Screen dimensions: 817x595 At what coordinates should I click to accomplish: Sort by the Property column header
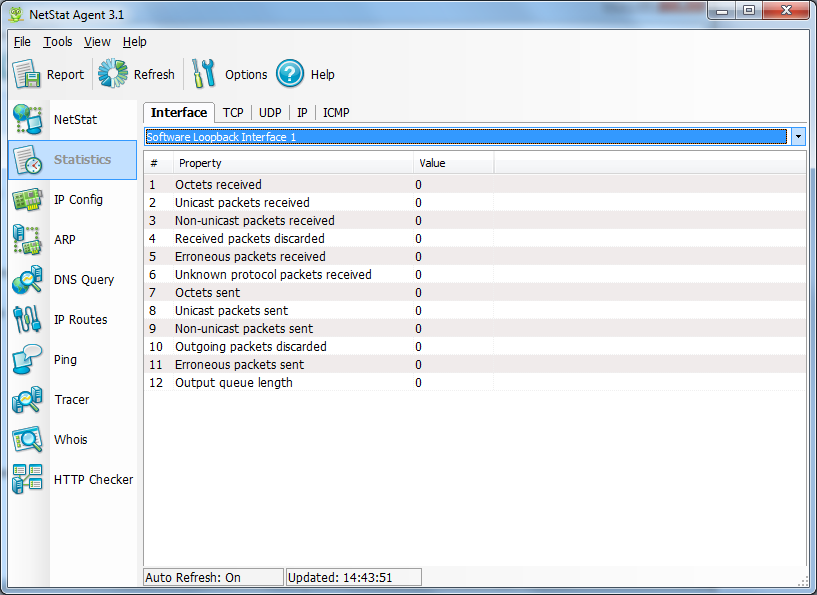pyautogui.click(x=293, y=163)
